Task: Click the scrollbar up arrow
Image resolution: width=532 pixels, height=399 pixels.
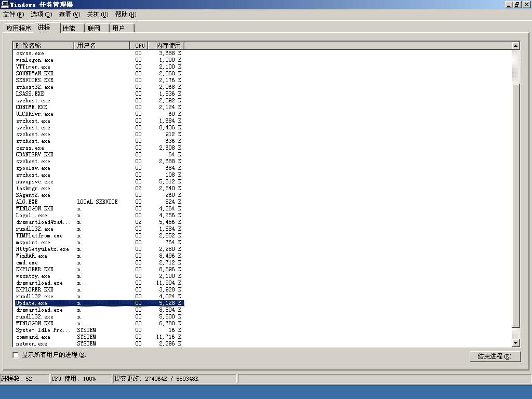Action: (516, 46)
